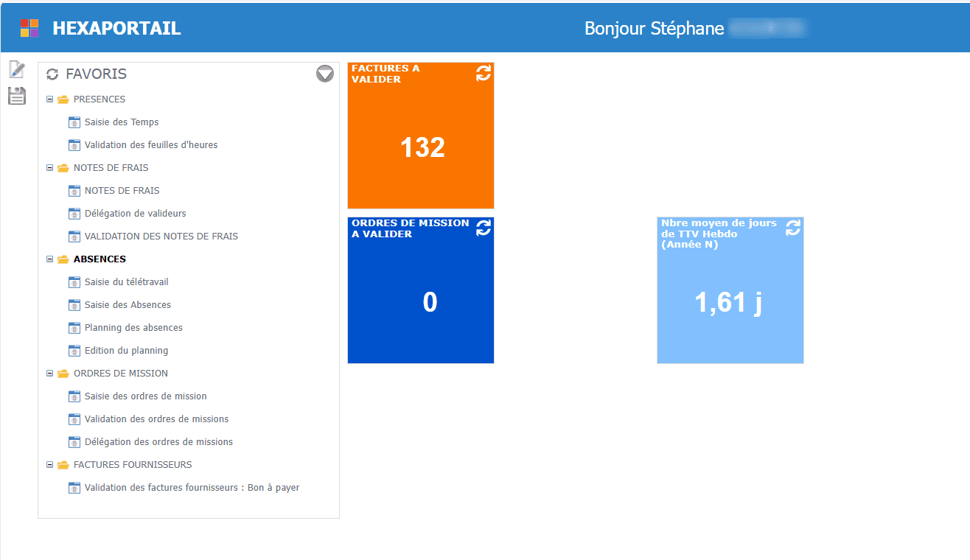The width and height of the screenshot is (970, 560).
Task: Click the HEXAPORTAIL colored squares logo
Action: pyautogui.click(x=29, y=27)
